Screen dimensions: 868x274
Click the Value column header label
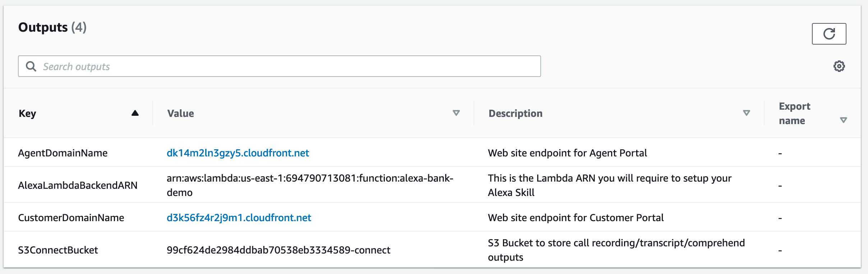tap(181, 113)
